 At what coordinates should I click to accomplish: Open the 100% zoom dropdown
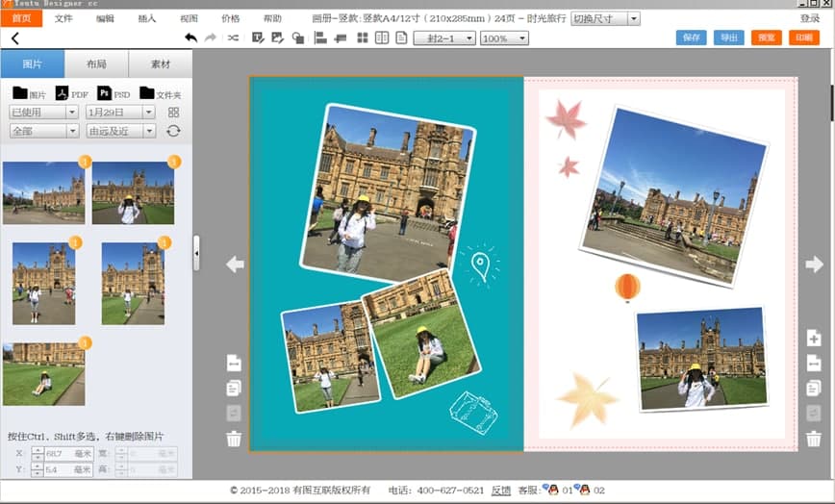tap(504, 38)
